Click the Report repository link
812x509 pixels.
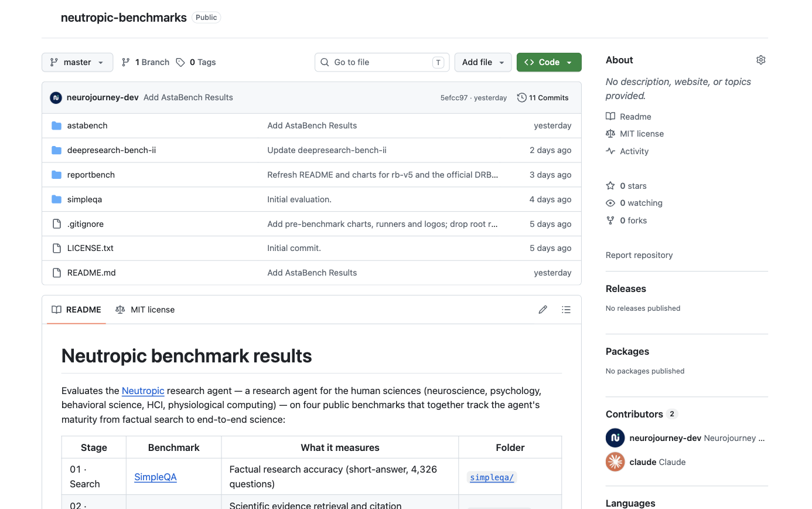639,255
